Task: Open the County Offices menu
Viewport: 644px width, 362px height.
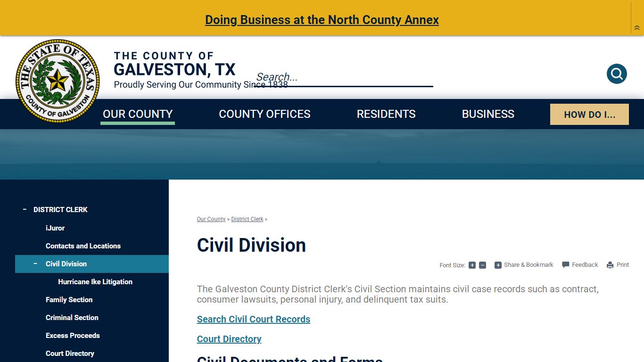Action: click(265, 114)
